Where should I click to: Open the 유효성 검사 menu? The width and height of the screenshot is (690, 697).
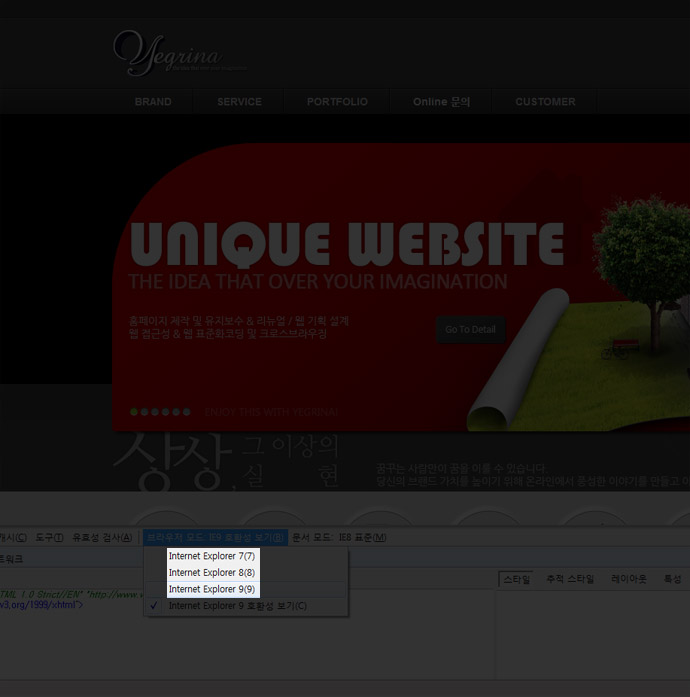(102, 538)
